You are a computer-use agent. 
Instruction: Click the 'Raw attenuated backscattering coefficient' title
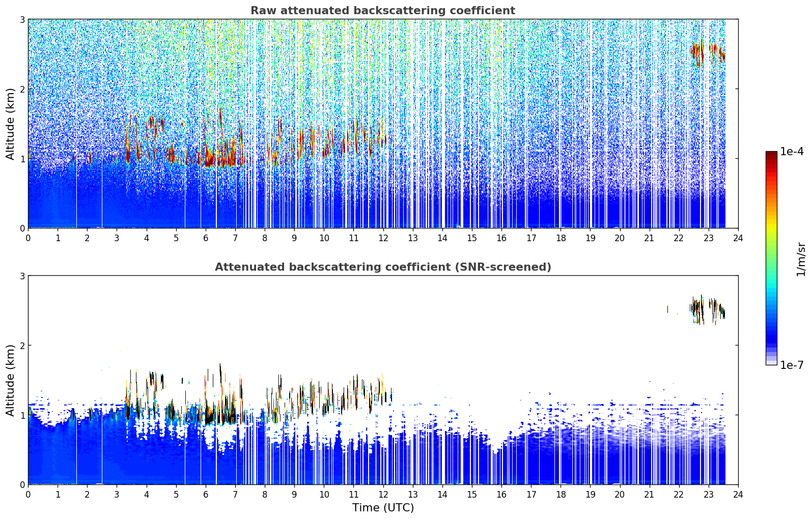coord(383,11)
